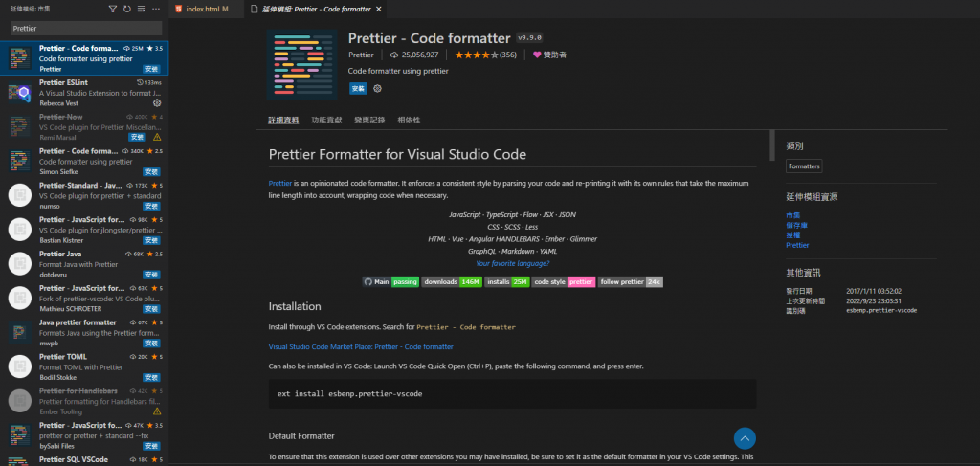Clear extension search results icon
This screenshot has height=466, width=980.
(x=141, y=9)
